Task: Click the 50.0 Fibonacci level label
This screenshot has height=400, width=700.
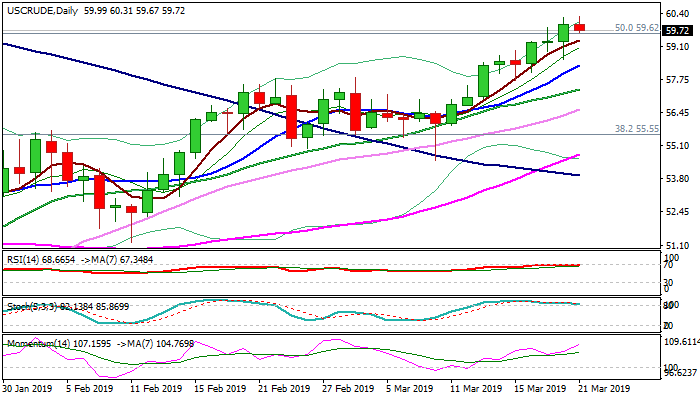Action: point(636,28)
